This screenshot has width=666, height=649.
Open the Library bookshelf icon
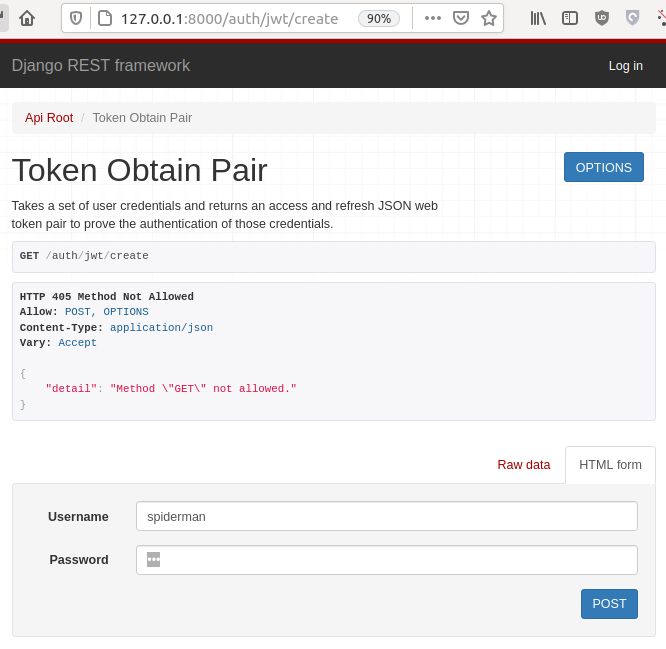click(x=538, y=18)
